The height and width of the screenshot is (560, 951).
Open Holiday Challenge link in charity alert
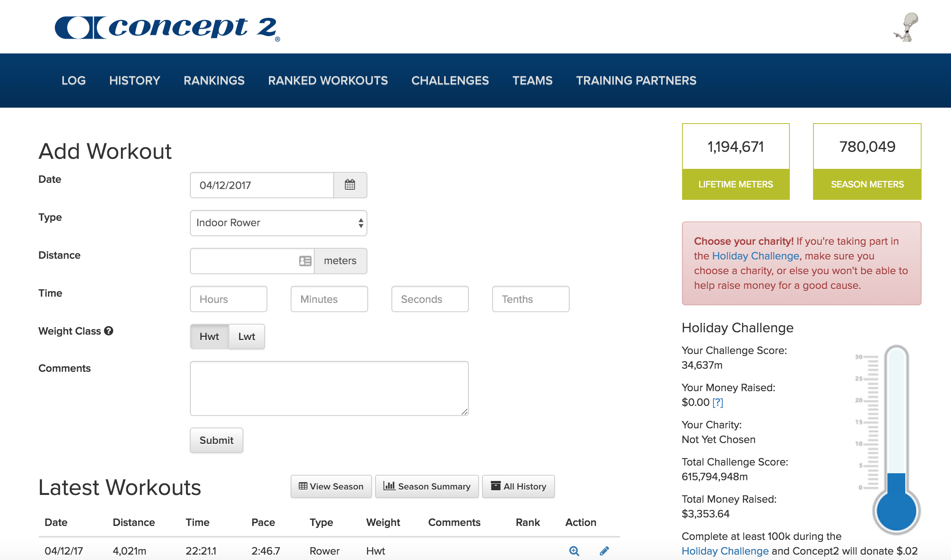coord(755,256)
